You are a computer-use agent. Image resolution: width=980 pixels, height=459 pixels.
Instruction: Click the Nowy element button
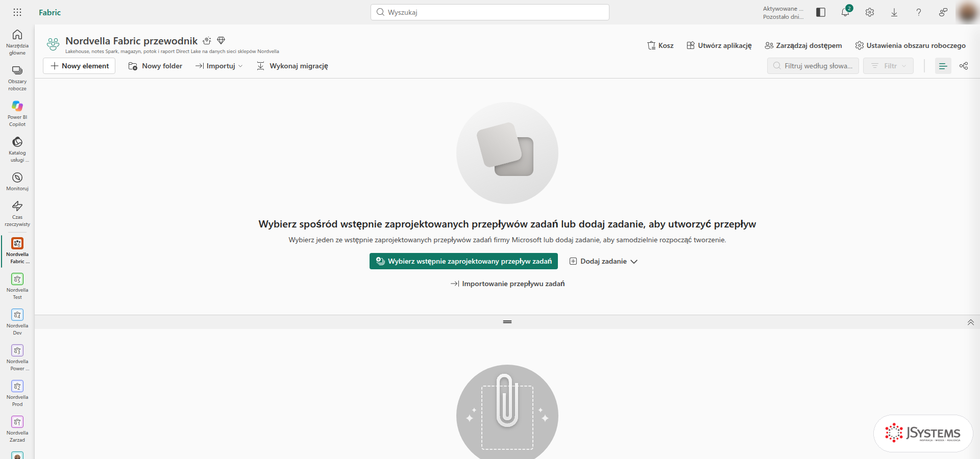click(79, 66)
